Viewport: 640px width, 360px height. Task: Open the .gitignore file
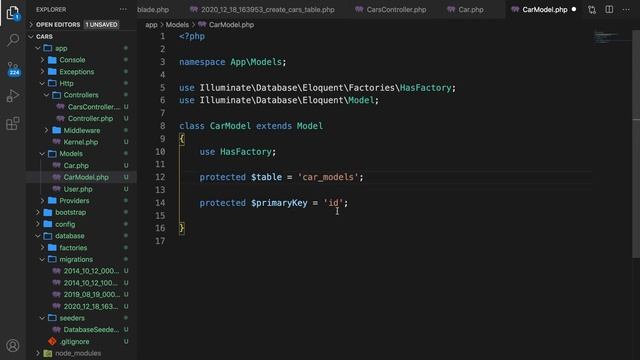[74, 342]
